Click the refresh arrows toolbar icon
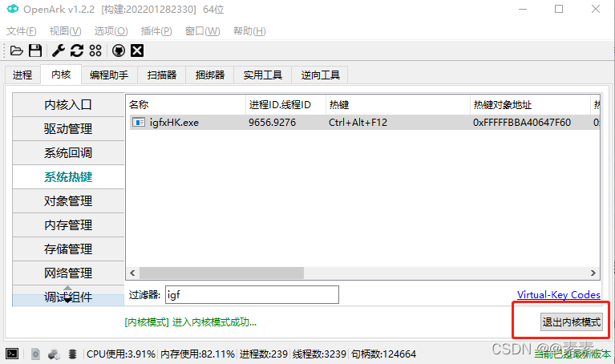Image resolution: width=615 pixels, height=364 pixels. 77,51
